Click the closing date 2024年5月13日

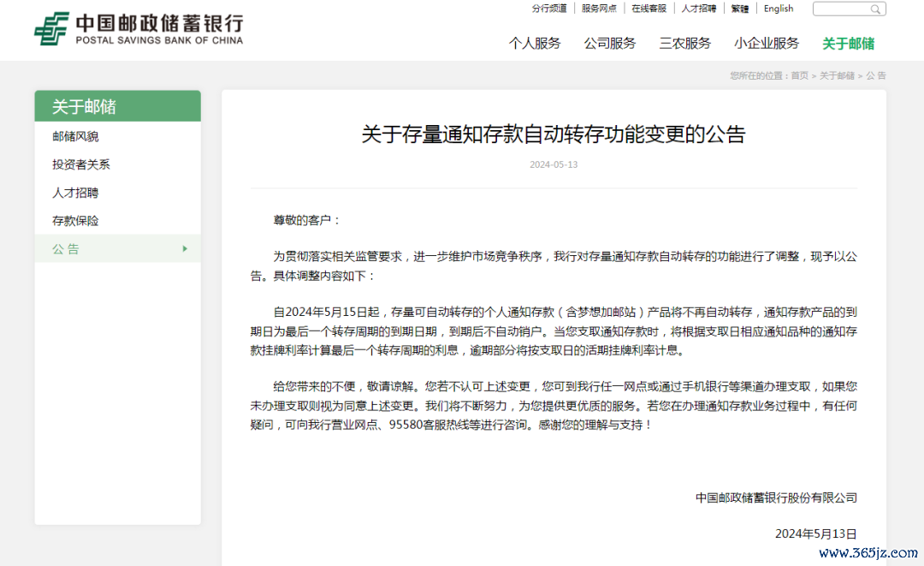point(815,533)
